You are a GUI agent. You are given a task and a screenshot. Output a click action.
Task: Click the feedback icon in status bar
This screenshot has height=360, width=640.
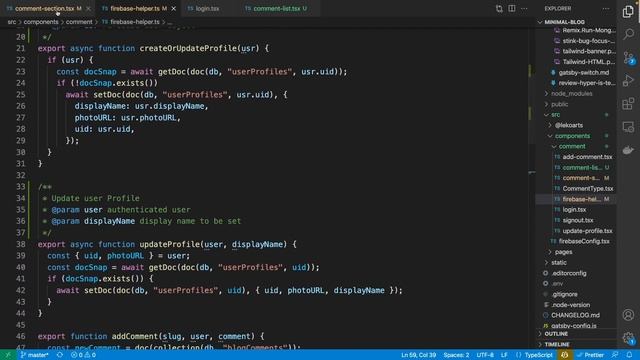(615, 355)
